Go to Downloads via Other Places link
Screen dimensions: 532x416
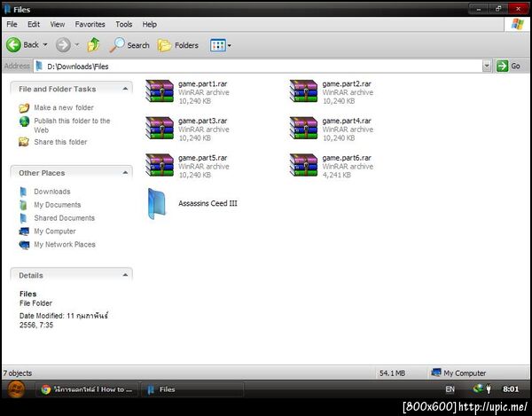pyautogui.click(x=52, y=192)
